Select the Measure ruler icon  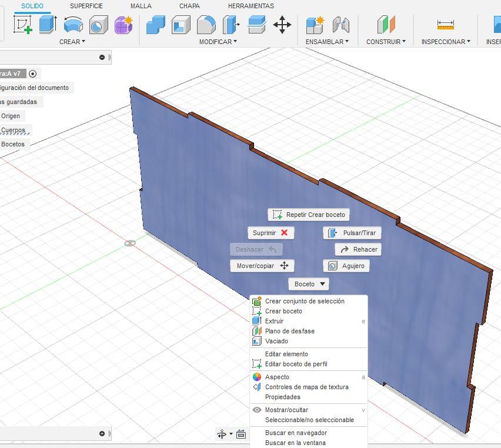pos(445,25)
